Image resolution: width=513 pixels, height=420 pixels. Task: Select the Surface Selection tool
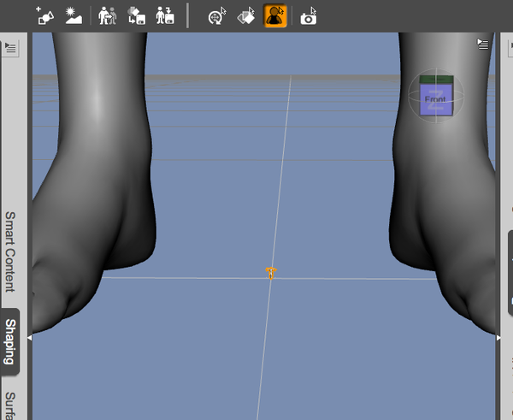click(x=246, y=15)
